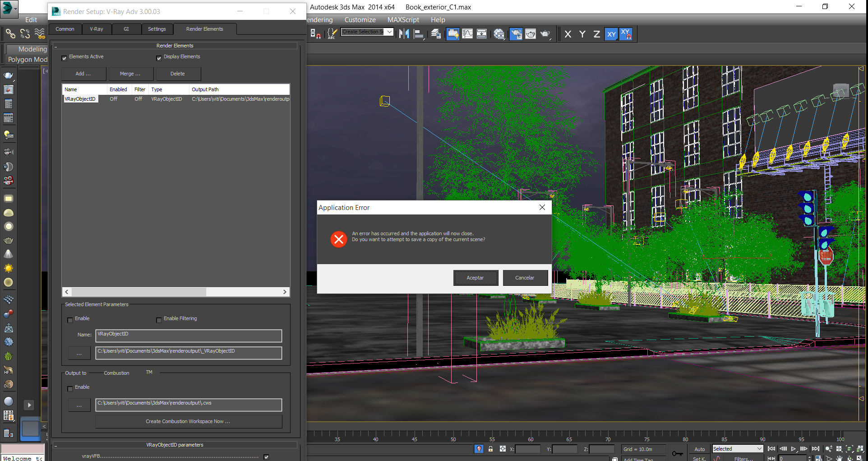Viewport: 868px width, 461px height.
Task: Click the Edit Named Selection Sets icon
Action: click(x=332, y=34)
